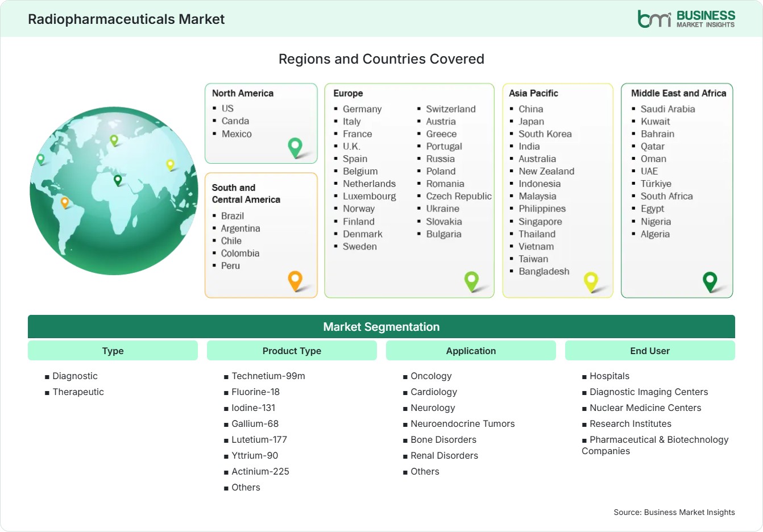Click Mexico in North America list

(237, 134)
